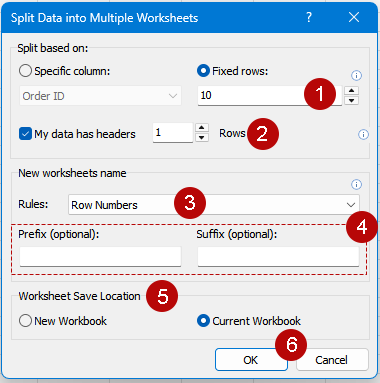
Task: Increase header rows count with up arrow
Action: [x=202, y=128]
